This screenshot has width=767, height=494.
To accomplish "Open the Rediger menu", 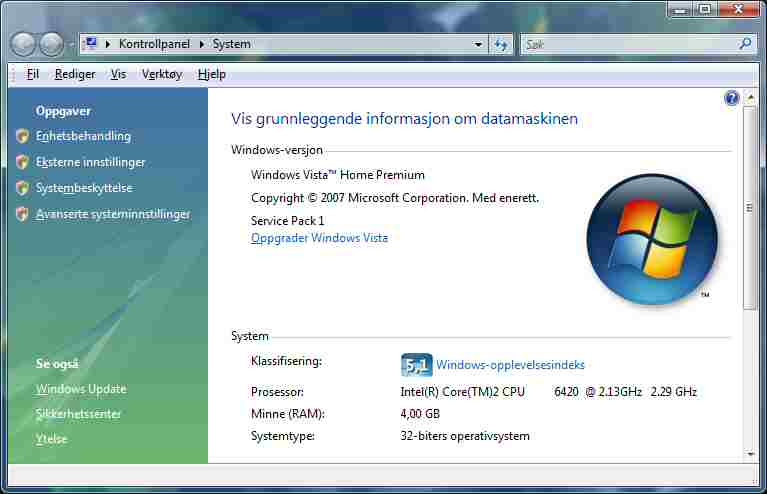I will tap(75, 74).
